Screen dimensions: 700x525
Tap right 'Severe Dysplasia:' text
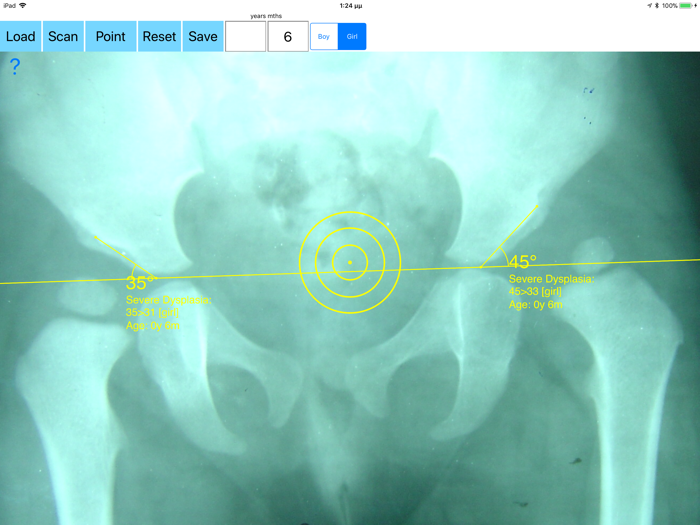[551, 279]
